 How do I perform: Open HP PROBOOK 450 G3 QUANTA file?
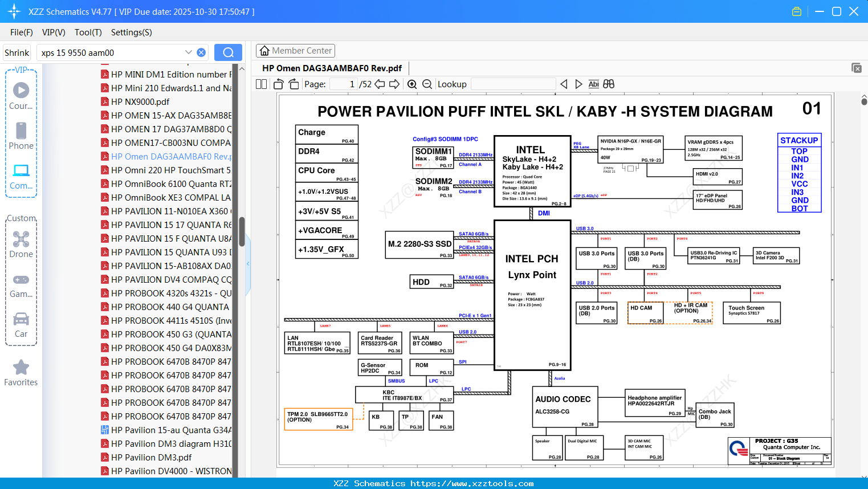pos(166,334)
